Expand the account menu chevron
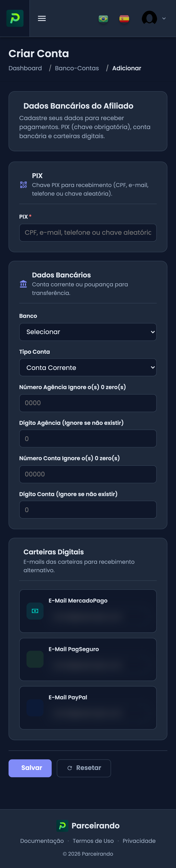The image size is (176, 868). 164,19
